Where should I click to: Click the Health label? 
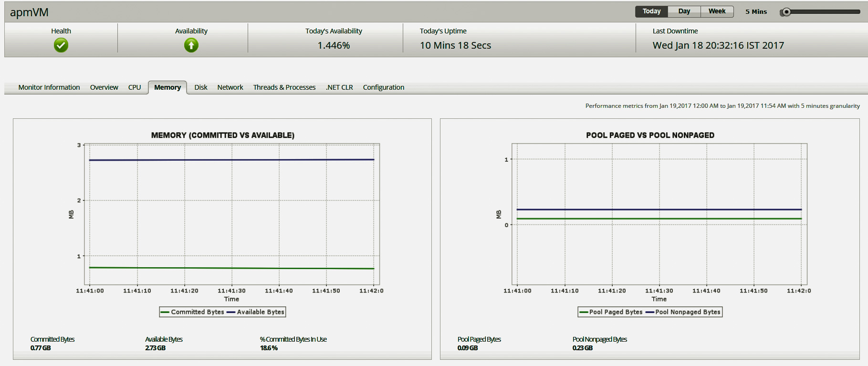tap(61, 31)
